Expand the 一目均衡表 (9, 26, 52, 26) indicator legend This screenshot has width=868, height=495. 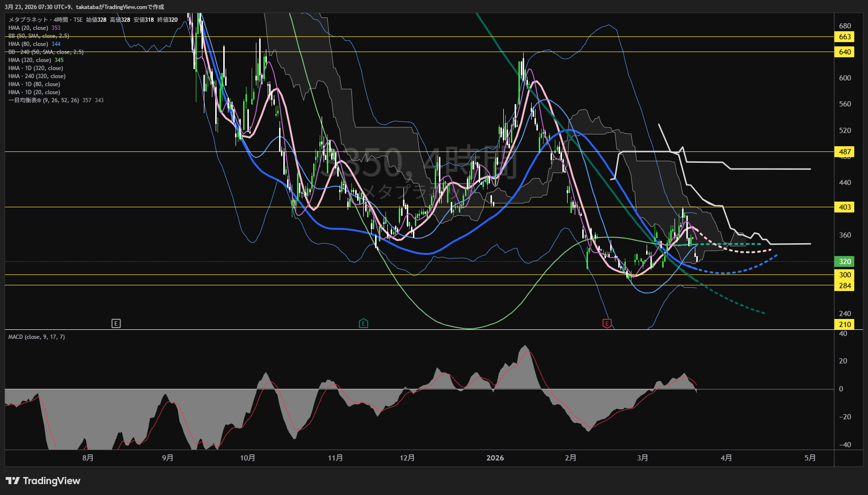click(44, 100)
